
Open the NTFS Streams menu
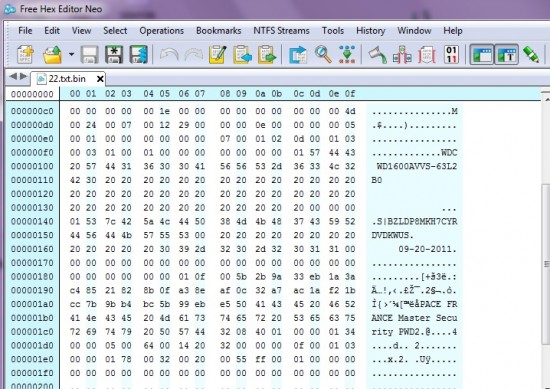pyautogui.click(x=281, y=31)
